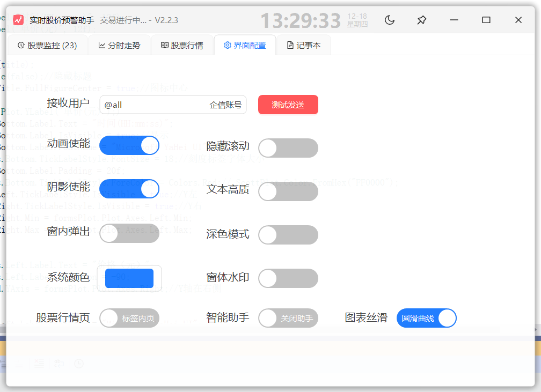Toggle the 股票行情页 标签内页 switch
This screenshot has height=392, width=541.
[x=129, y=318]
